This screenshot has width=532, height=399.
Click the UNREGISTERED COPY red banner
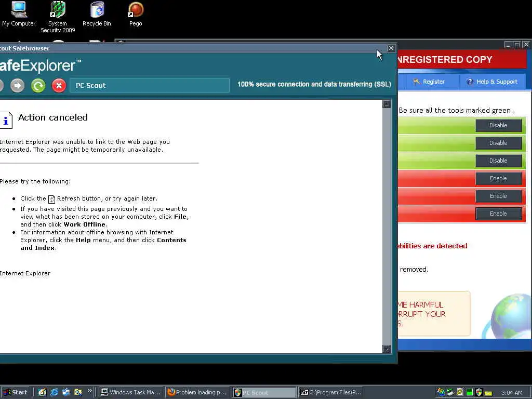point(461,59)
